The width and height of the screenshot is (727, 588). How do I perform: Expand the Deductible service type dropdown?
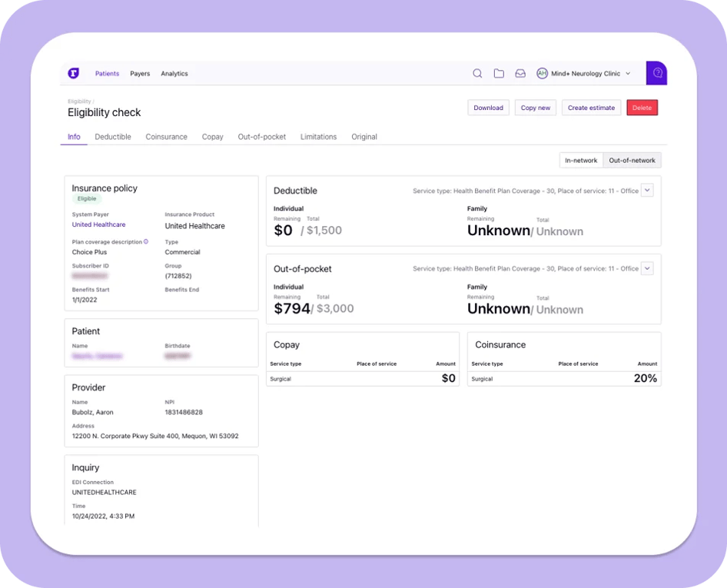point(647,191)
